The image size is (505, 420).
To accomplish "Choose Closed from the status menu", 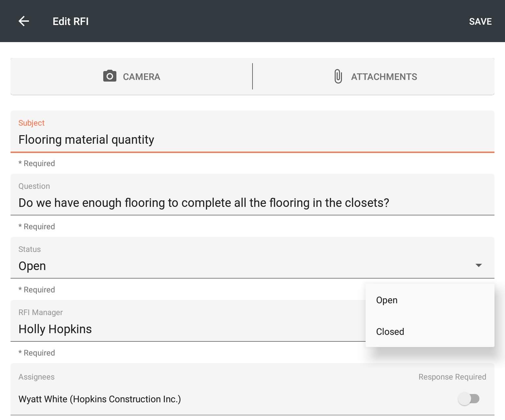I will 390,332.
